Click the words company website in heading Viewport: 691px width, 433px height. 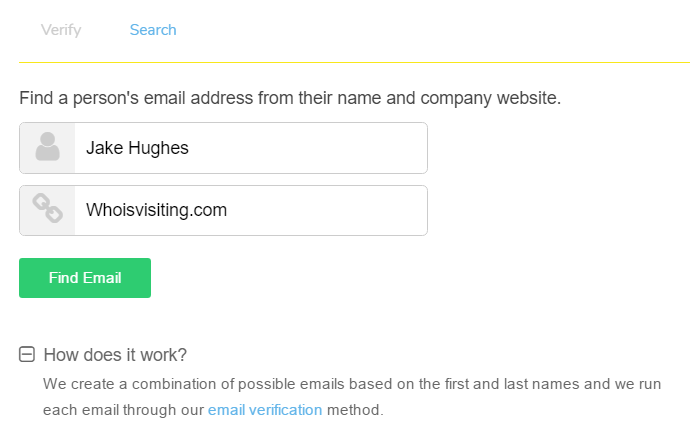point(490,98)
